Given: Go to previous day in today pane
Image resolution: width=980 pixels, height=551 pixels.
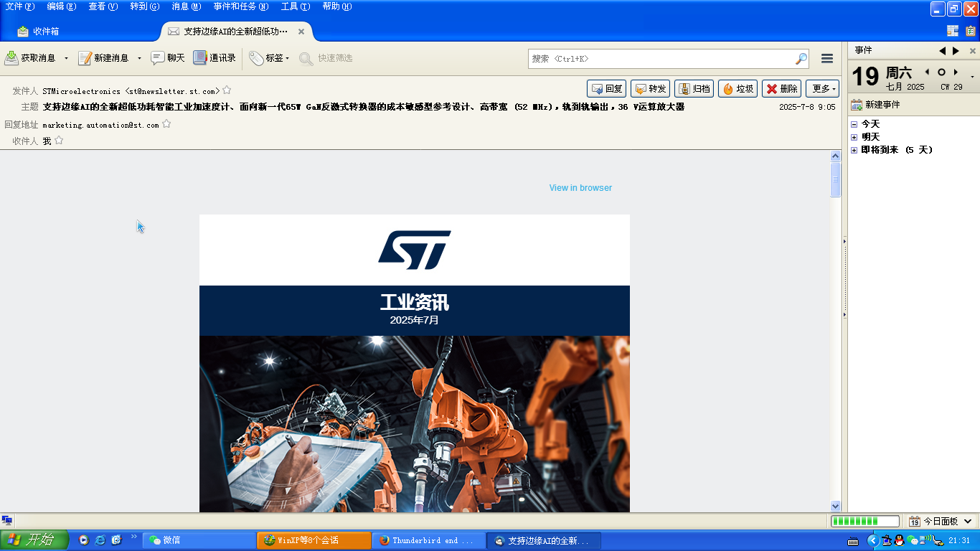Looking at the screenshot, I should [x=927, y=72].
